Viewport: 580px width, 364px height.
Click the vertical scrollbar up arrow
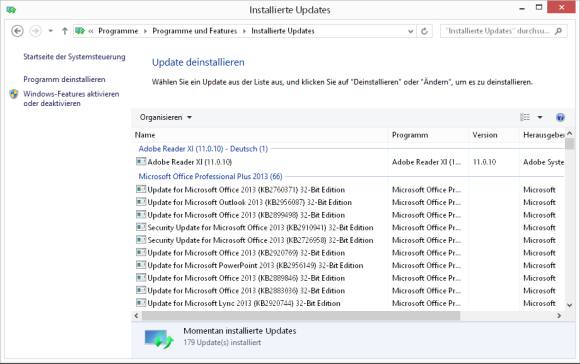pos(569,134)
